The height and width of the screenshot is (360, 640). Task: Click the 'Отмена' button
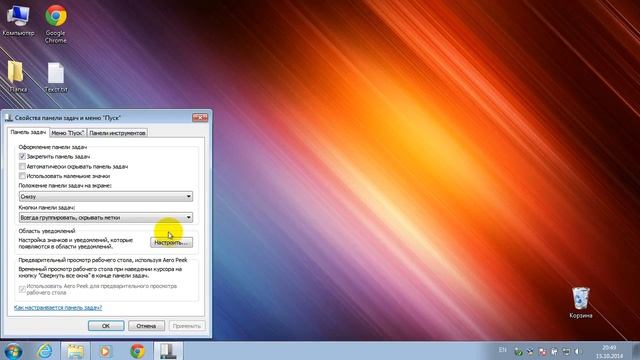[x=146, y=326]
